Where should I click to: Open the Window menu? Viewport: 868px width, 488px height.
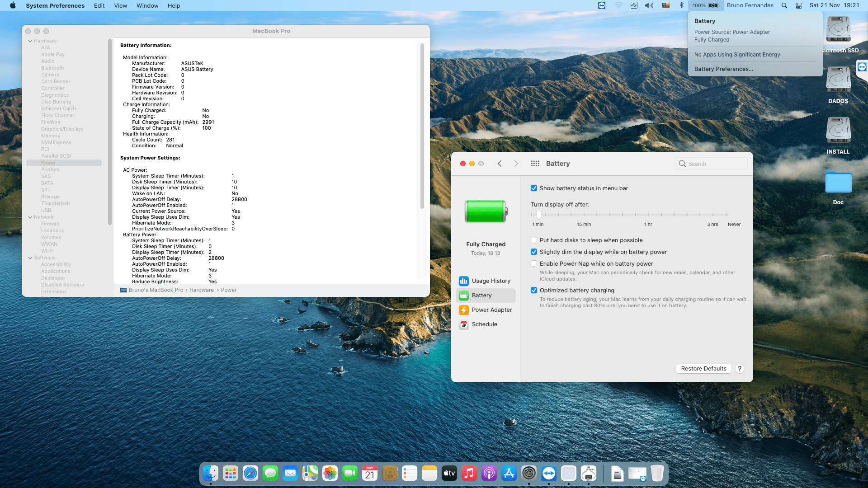pos(147,5)
